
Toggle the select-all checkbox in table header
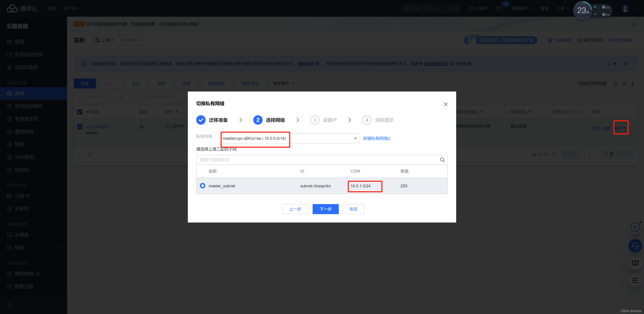[x=80, y=112]
